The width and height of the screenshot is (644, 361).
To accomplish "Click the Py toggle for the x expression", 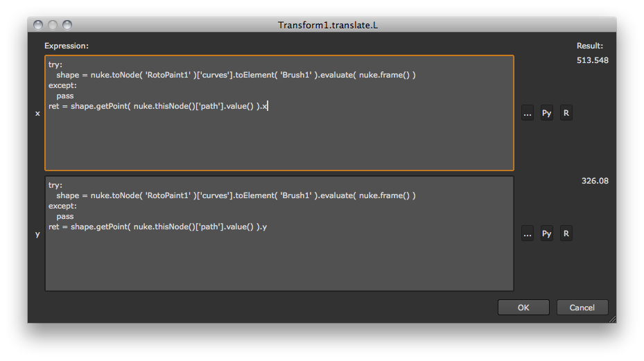I will (x=547, y=113).
